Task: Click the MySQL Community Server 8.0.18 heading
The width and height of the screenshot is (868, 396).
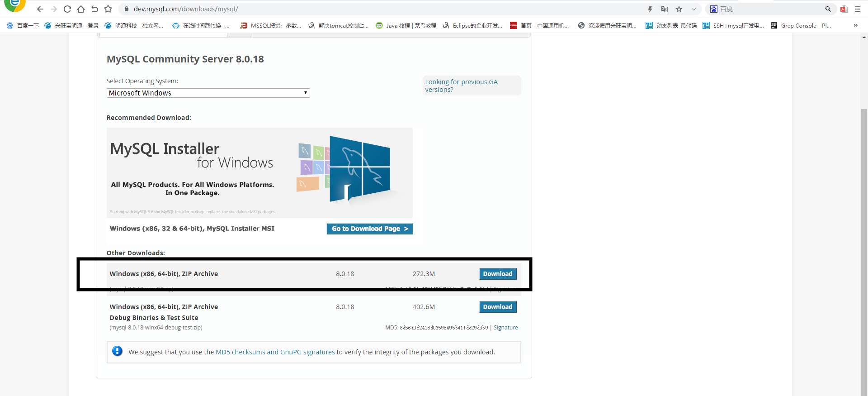Action: click(185, 59)
